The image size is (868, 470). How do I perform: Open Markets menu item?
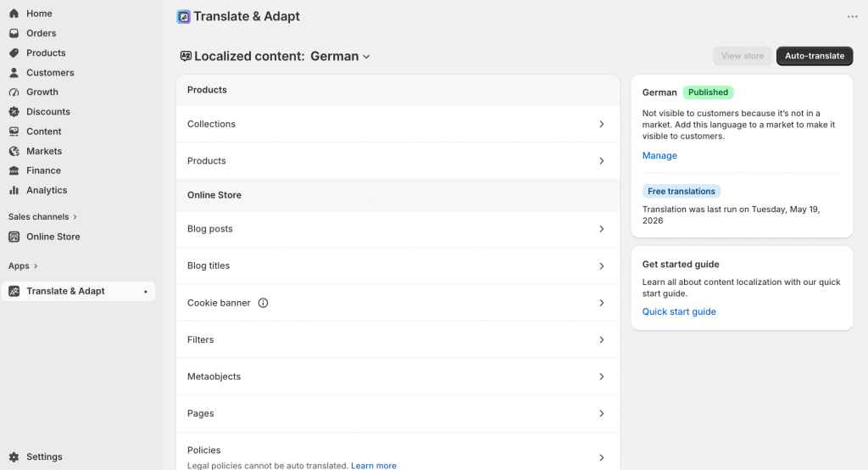click(x=44, y=151)
